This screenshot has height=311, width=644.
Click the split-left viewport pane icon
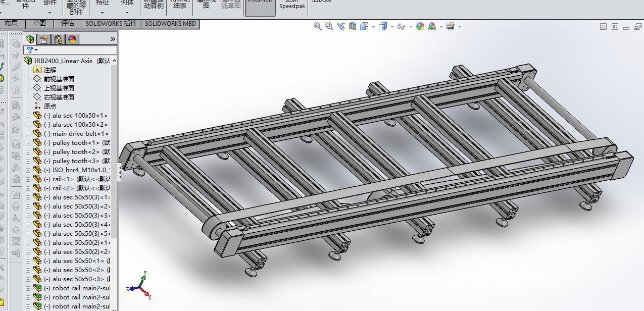pyautogui.click(x=603, y=27)
